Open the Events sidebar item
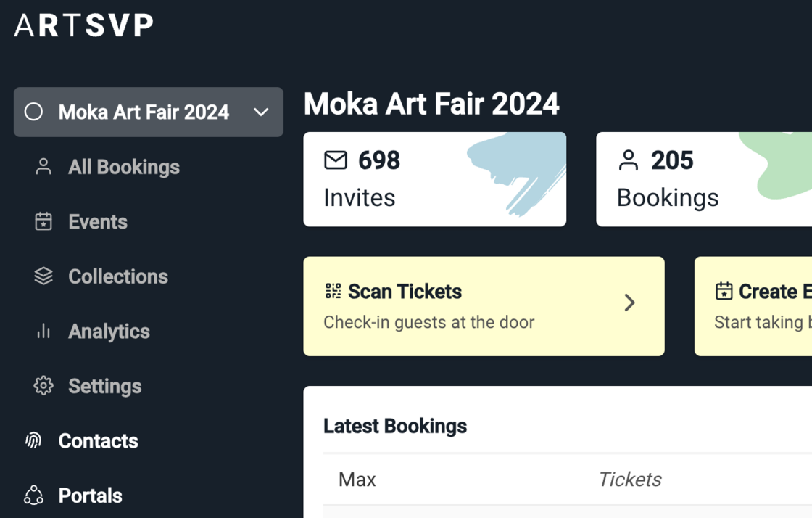The width and height of the screenshot is (812, 518). pyautogui.click(x=98, y=221)
